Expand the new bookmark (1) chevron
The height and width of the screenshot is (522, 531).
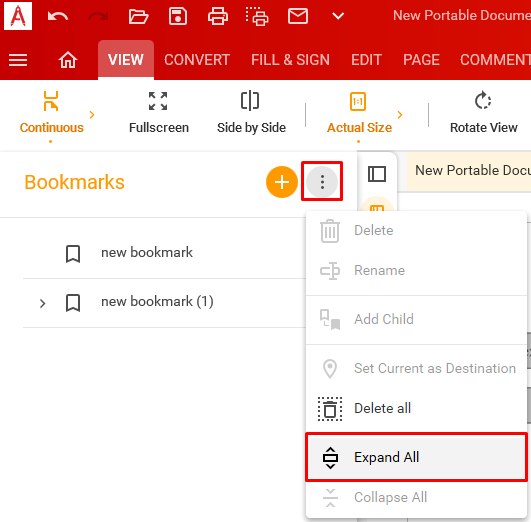(42, 303)
